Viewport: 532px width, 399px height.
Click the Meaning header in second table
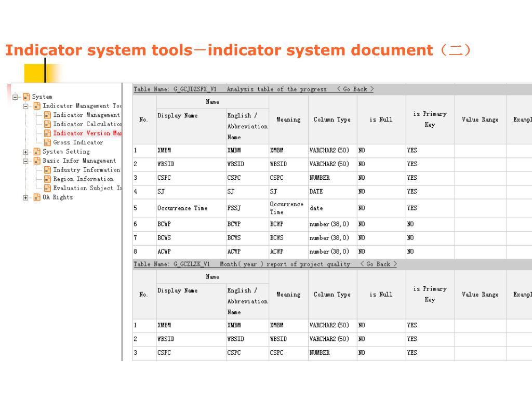pos(288,295)
